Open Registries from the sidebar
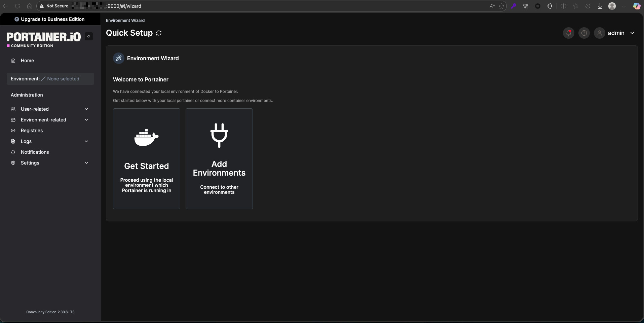This screenshot has width=644, height=323. tap(32, 131)
